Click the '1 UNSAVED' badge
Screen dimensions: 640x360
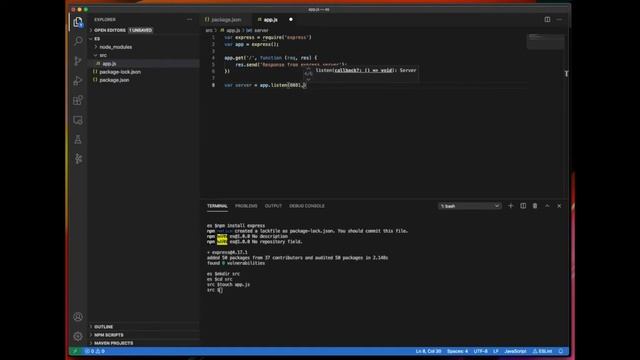pos(140,30)
